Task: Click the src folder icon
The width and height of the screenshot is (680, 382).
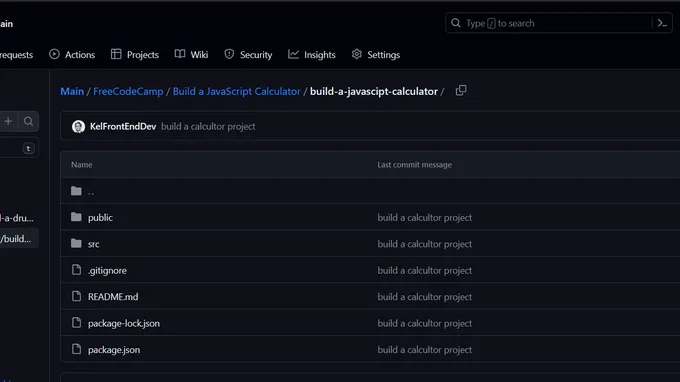Action: point(76,243)
